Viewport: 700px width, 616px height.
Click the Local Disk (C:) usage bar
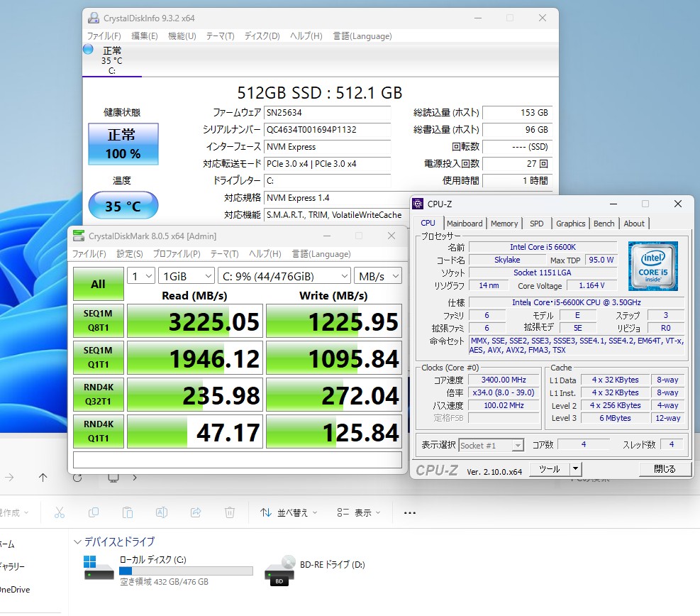(x=186, y=571)
